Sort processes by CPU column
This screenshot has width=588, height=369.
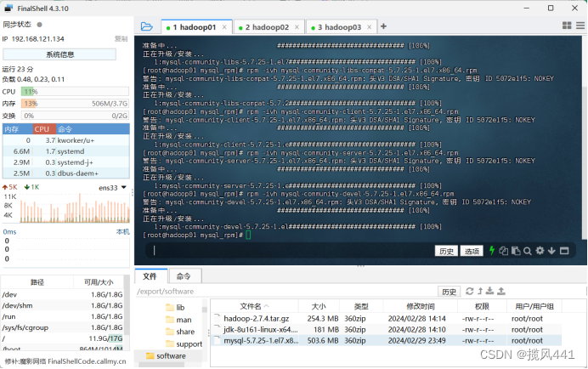pos(45,128)
